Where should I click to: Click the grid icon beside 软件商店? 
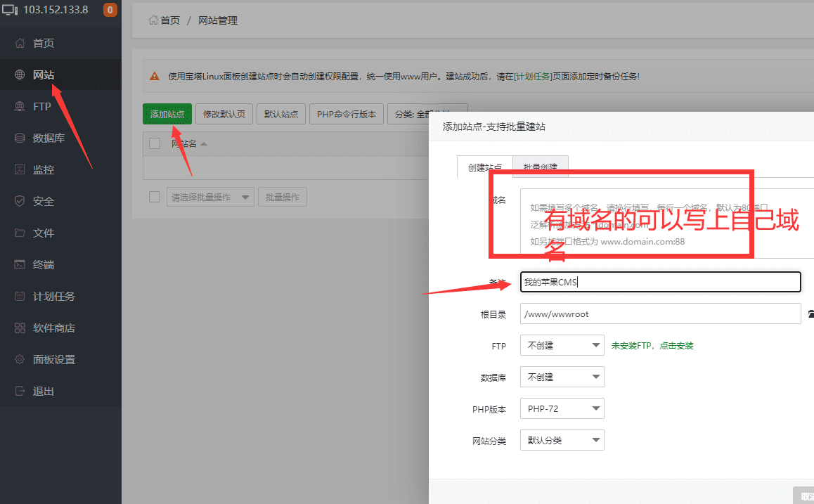point(20,328)
